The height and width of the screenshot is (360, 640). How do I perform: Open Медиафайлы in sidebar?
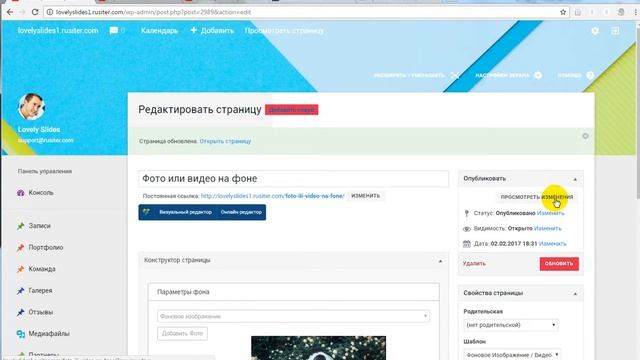49,334
